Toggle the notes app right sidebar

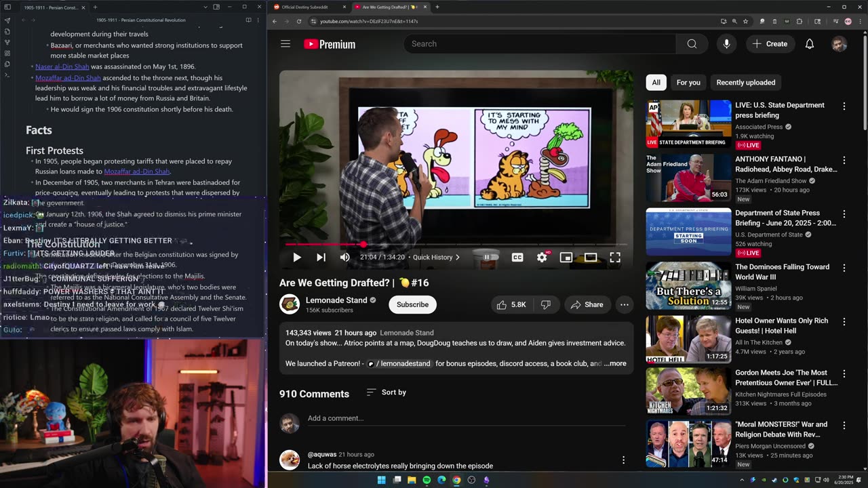pyautogui.click(x=217, y=7)
